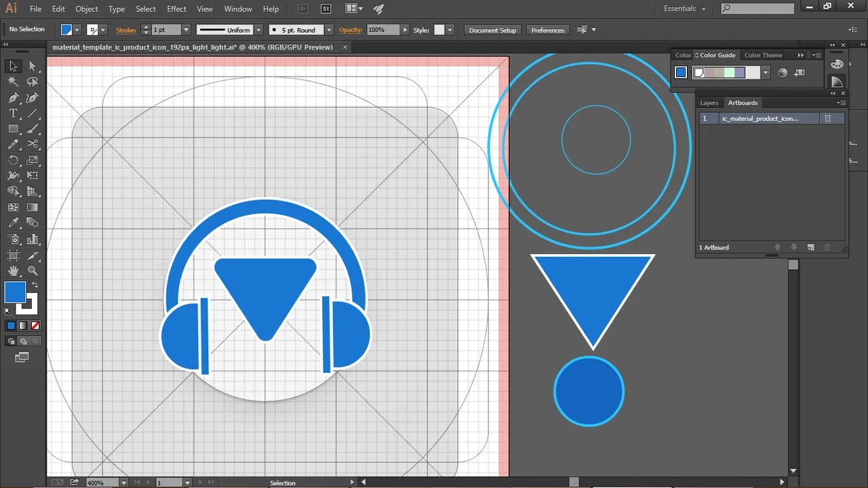Open the Essentials workspace switcher
Image resolution: width=868 pixels, height=488 pixels.
pyautogui.click(x=685, y=9)
